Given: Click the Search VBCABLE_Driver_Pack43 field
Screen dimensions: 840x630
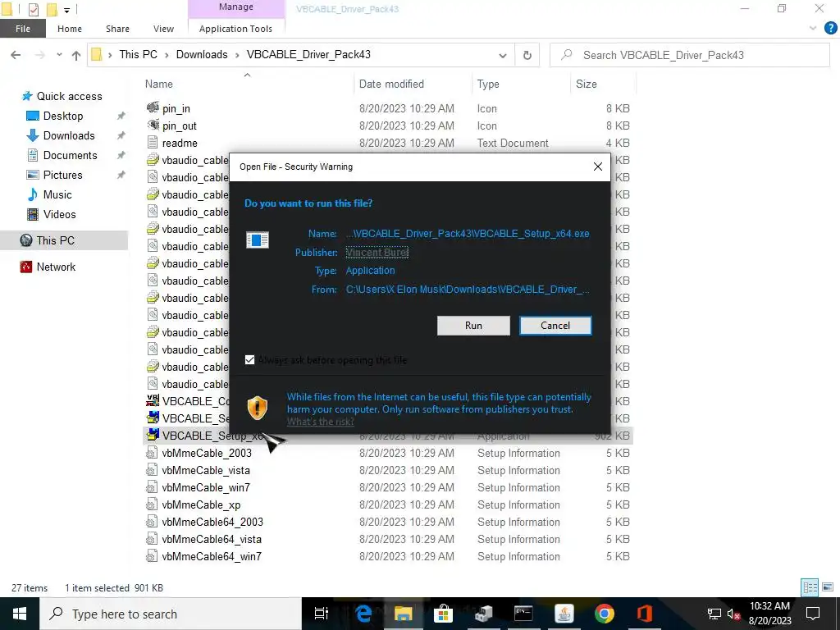Looking at the screenshot, I should click(x=689, y=55).
